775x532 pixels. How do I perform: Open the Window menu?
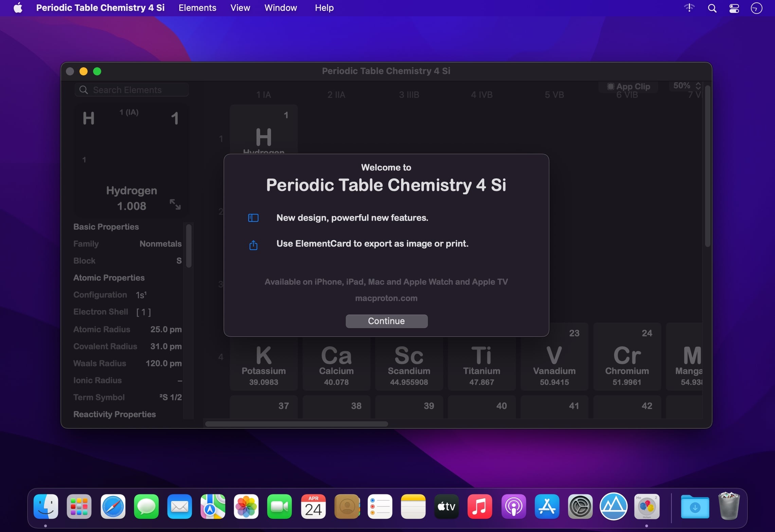[281, 8]
